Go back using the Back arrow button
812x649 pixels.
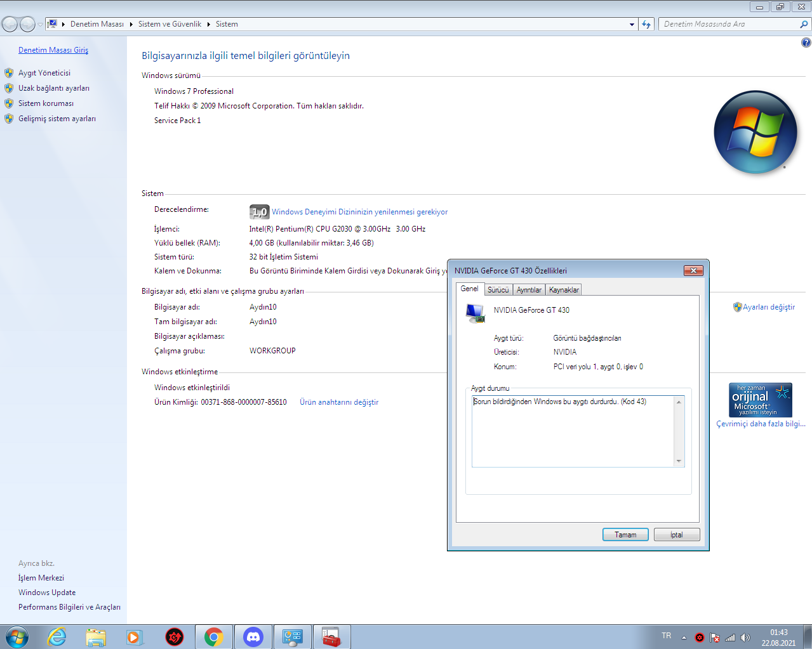[x=10, y=24]
